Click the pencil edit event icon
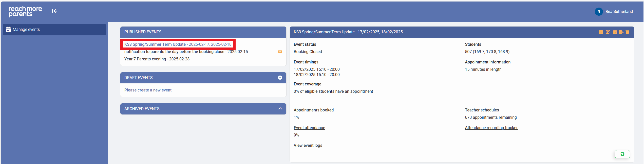This screenshot has height=164, width=644. click(608, 32)
